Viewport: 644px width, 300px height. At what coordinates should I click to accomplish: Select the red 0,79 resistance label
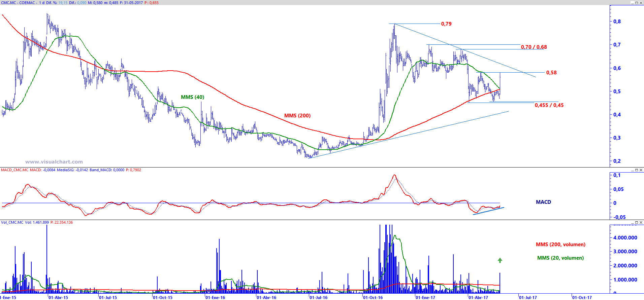point(446,24)
